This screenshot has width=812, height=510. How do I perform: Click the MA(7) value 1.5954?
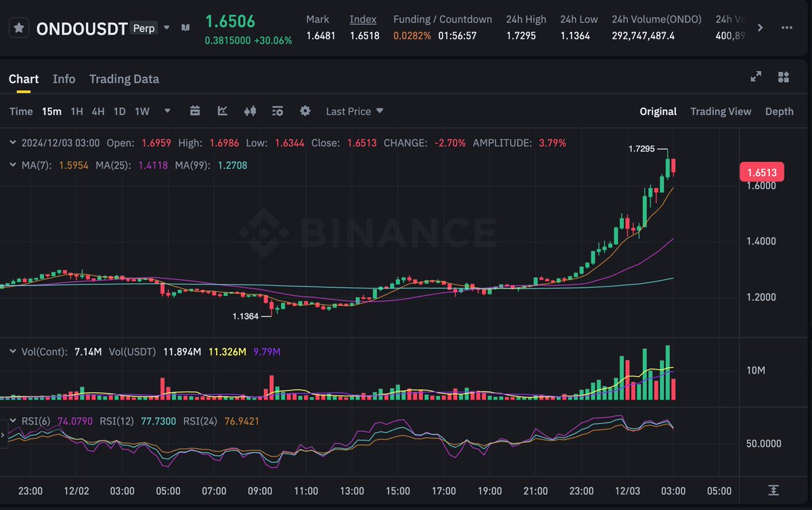coord(74,165)
